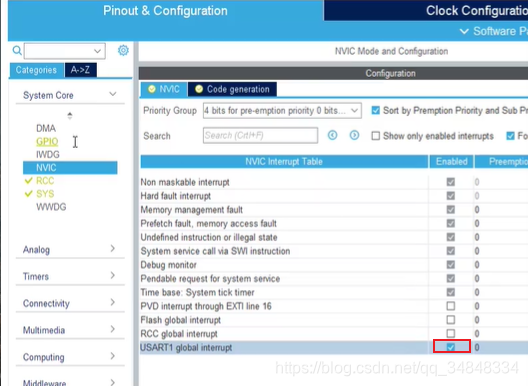This screenshot has width=528, height=386.
Task: Select Pendable request for system service row
Action: pyautogui.click(x=334, y=279)
